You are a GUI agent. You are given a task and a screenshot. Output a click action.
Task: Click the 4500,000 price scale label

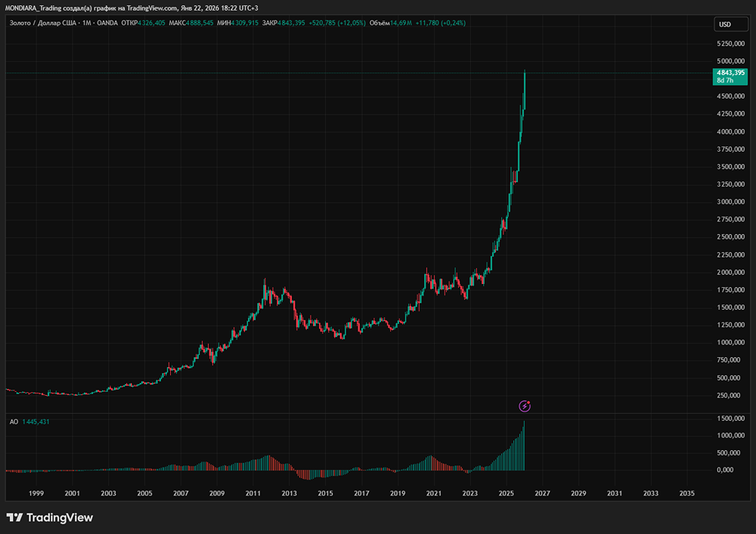coord(730,97)
